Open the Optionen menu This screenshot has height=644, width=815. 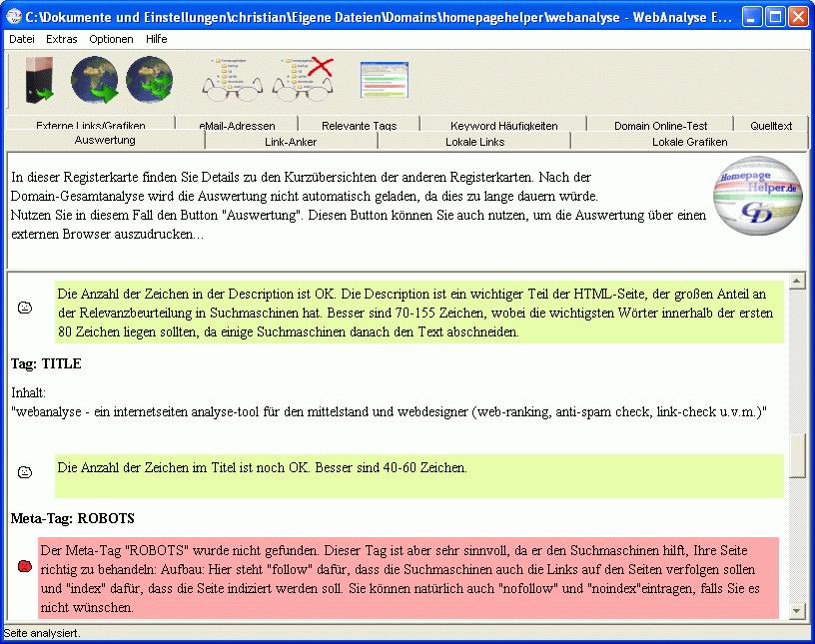(x=111, y=39)
